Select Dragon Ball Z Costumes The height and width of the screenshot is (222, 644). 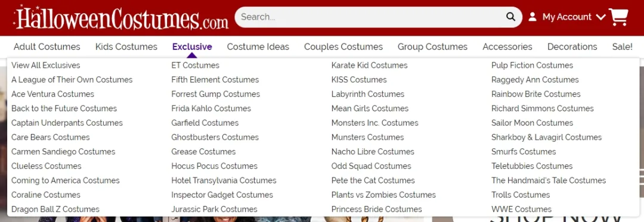point(55,209)
